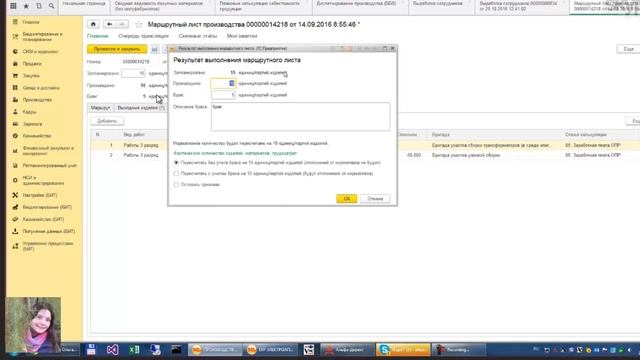The image size is (640, 360).
Task: Open Excel from the taskbar
Action: (x=134, y=350)
